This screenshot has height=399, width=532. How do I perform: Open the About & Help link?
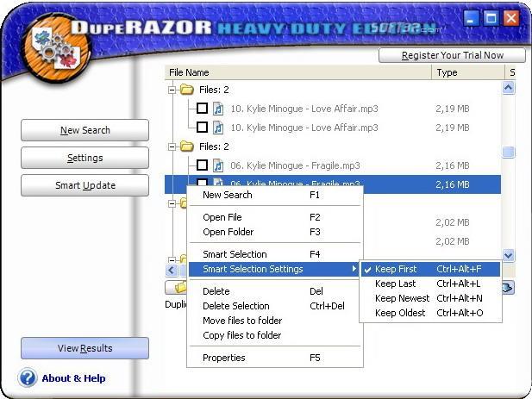[73, 378]
